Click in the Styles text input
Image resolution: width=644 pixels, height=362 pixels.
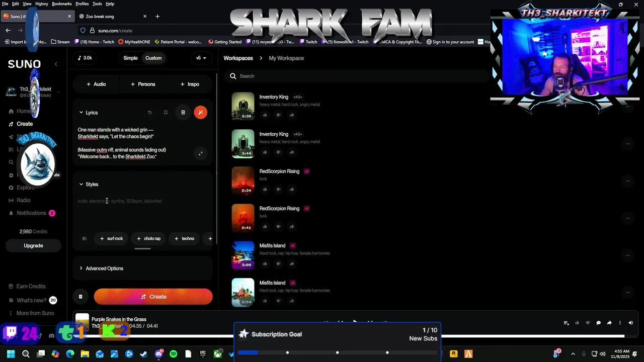point(143,211)
